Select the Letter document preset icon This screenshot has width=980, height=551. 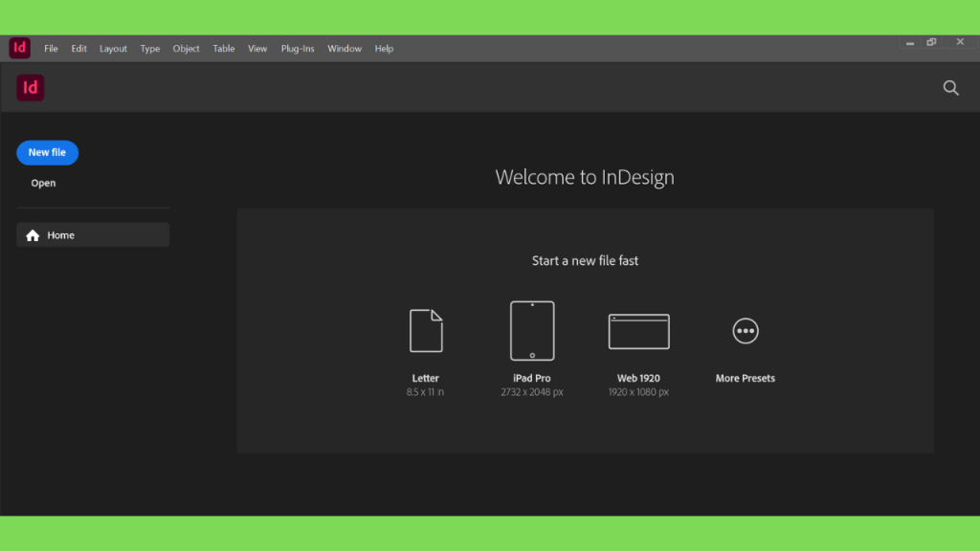(426, 330)
